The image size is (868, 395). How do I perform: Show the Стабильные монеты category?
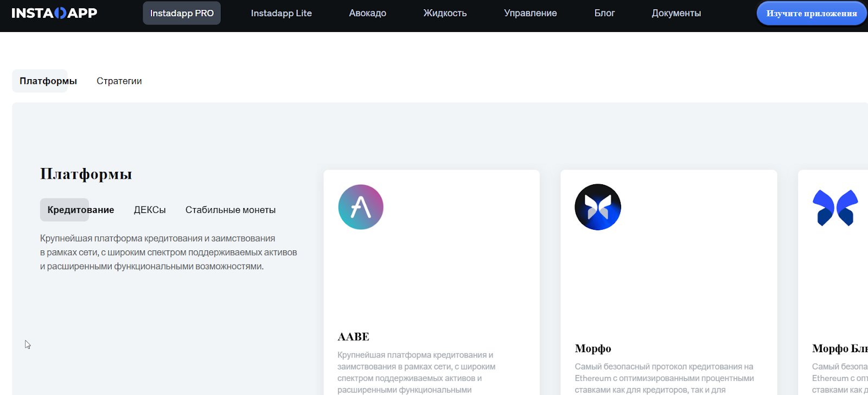[230, 210]
